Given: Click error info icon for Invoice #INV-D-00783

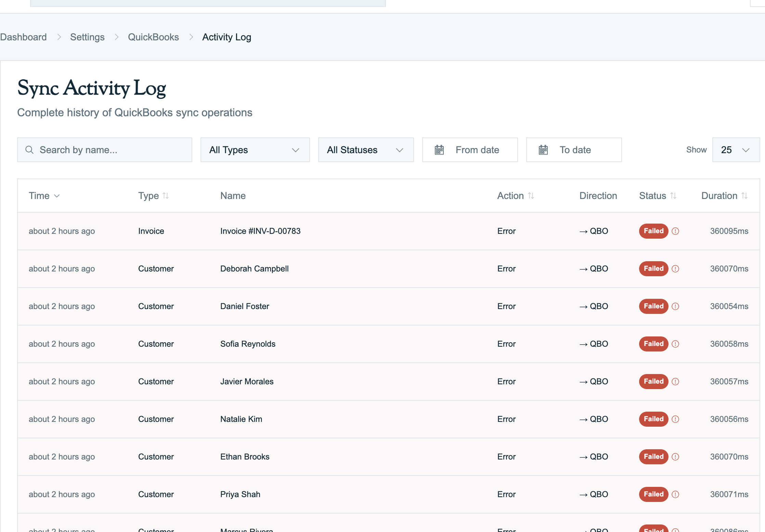Looking at the screenshot, I should (675, 231).
